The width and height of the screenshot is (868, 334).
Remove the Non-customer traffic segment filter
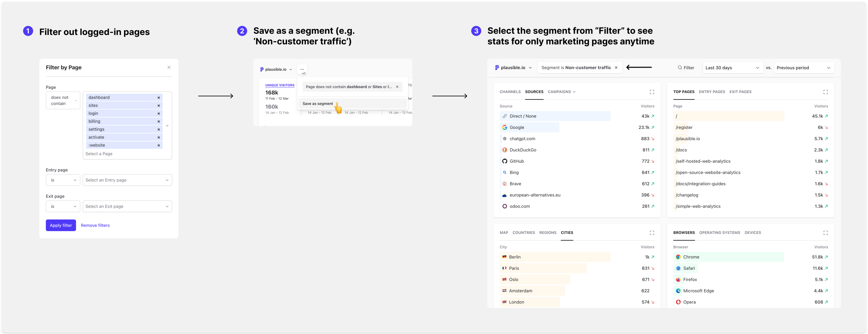click(616, 68)
